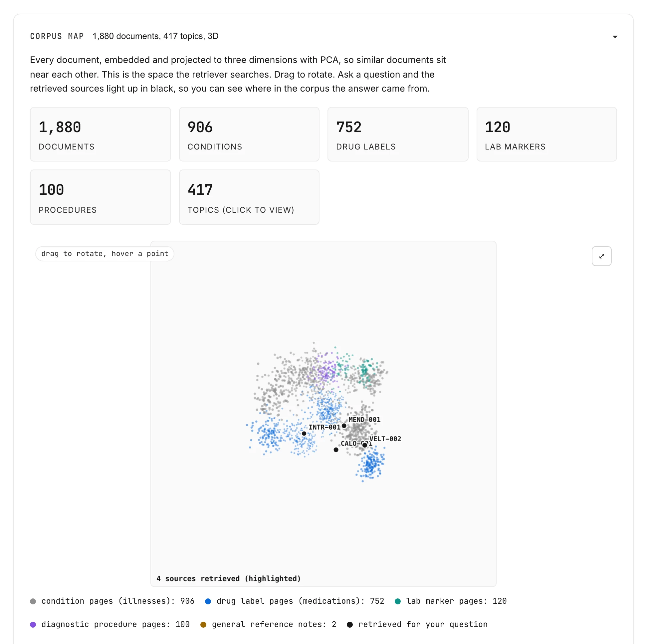
Task: Click the drag to rotate hint pill
Action: tap(105, 254)
